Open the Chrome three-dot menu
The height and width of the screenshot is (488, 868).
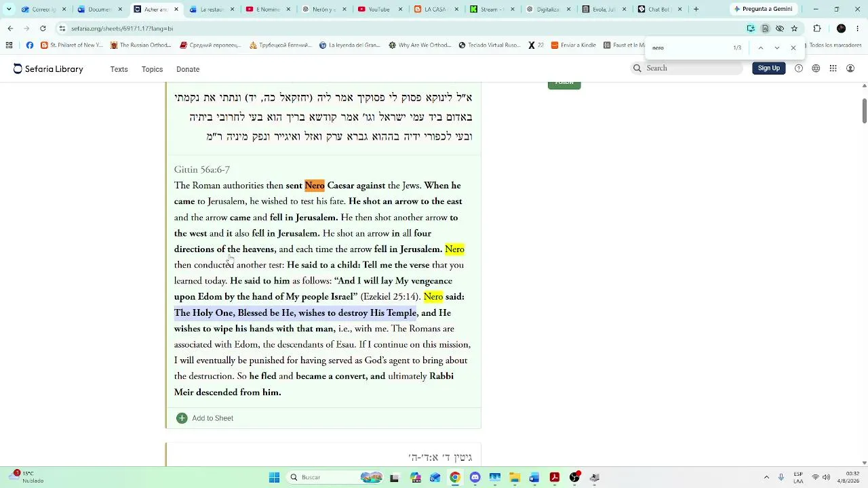pyautogui.click(x=857, y=28)
